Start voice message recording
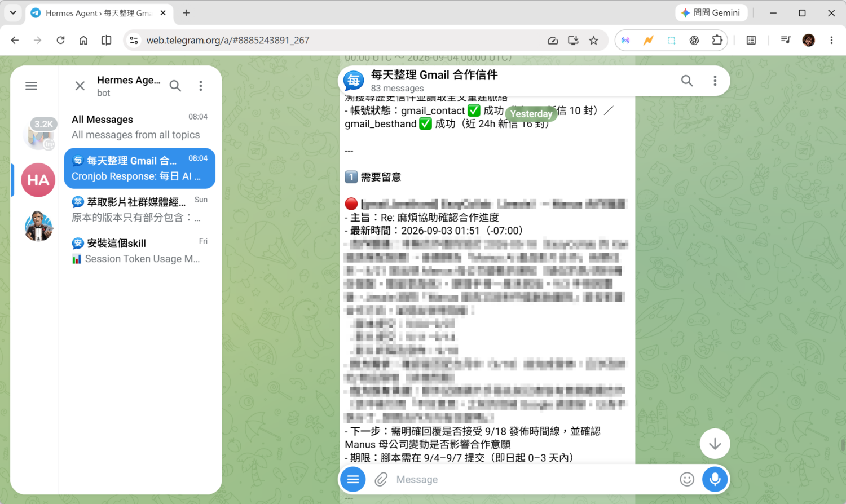Image resolution: width=846 pixels, height=504 pixels. [x=715, y=479]
